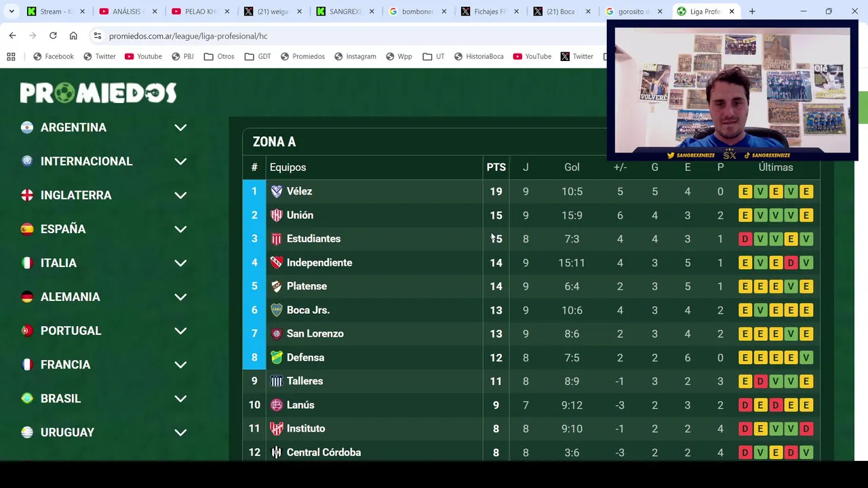This screenshot has height=488, width=868.
Task: Click the Últimas column header
Action: point(776,167)
